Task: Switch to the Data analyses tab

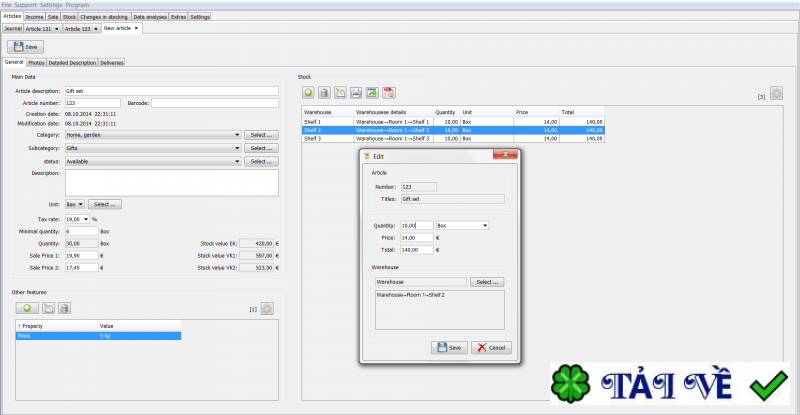Action: (x=150, y=17)
